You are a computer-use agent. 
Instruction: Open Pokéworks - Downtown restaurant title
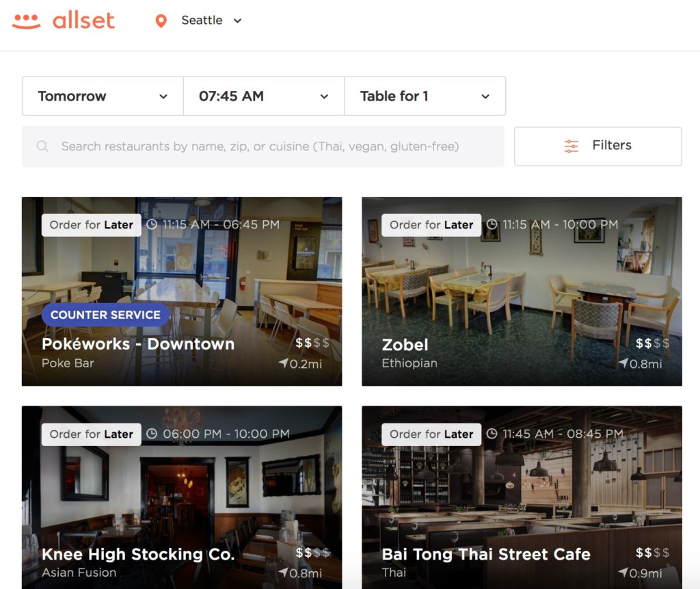click(x=138, y=343)
